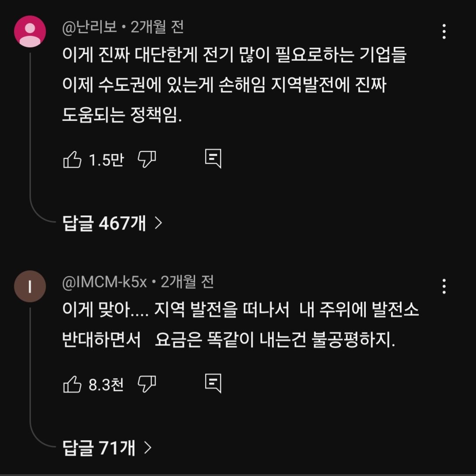The image size is (476, 476).
Task: Click the @난리보 username link
Action: 90,28
